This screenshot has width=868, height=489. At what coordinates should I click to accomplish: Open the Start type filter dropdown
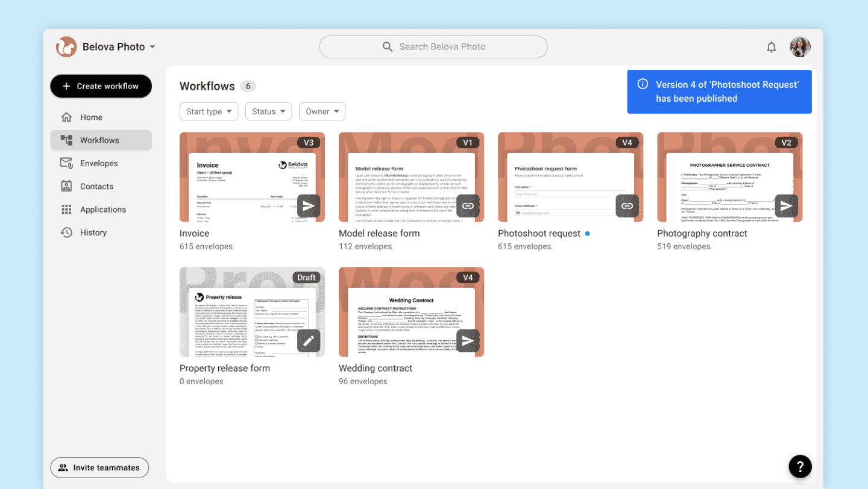209,111
